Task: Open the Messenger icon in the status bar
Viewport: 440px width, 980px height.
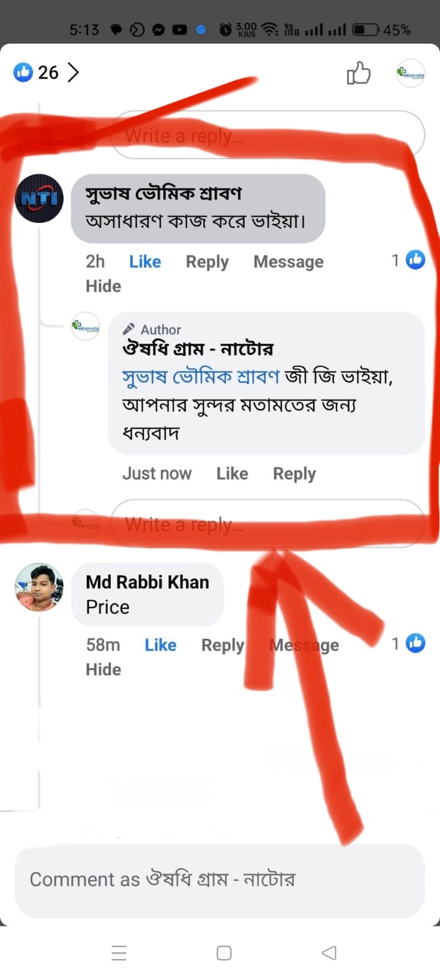Action: pos(159,28)
